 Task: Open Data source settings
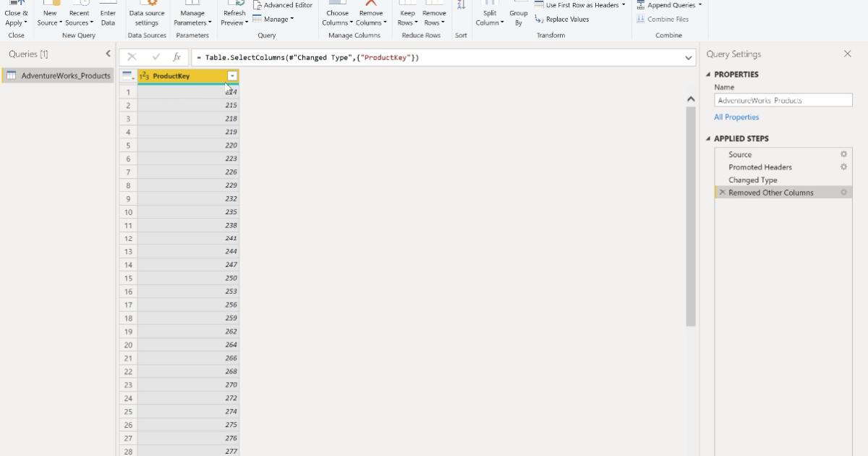coord(147,12)
